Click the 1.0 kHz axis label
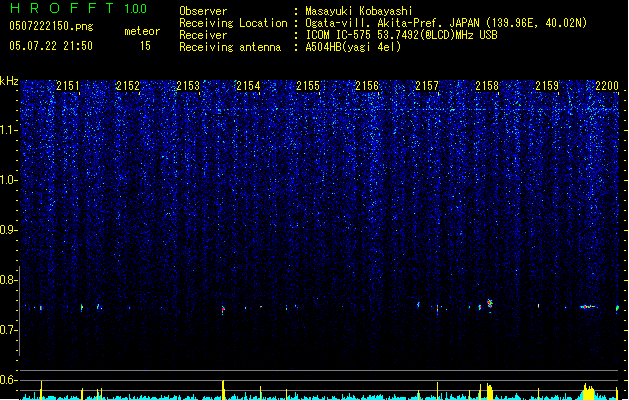629x400 pixels. click(x=9, y=180)
